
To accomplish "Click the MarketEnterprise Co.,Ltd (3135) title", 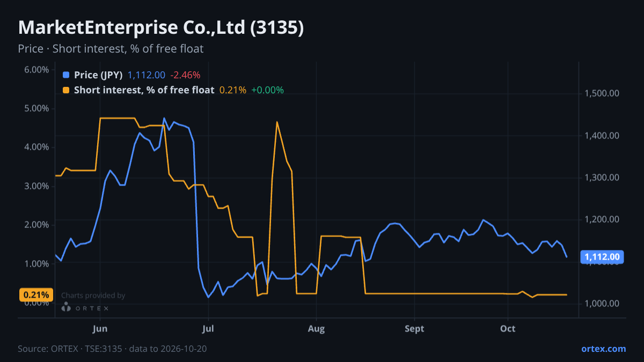I will [161, 27].
